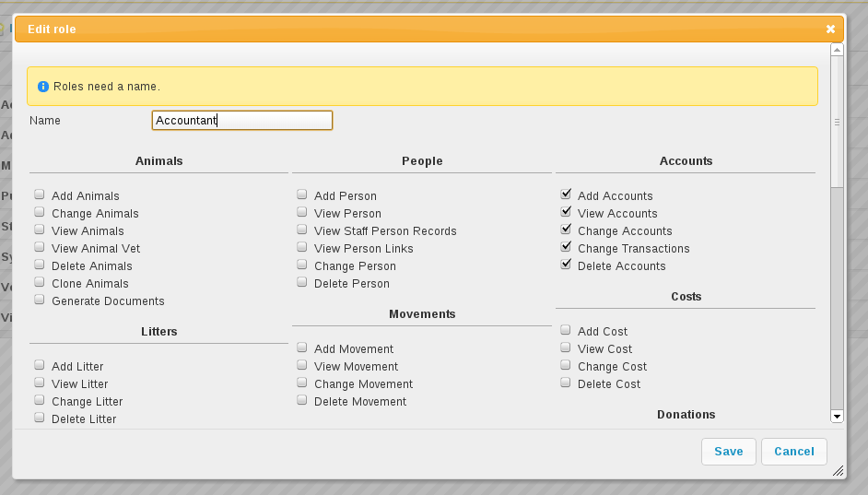The height and width of the screenshot is (495, 868).
Task: Tick the View Person checkbox
Action: 302,213
